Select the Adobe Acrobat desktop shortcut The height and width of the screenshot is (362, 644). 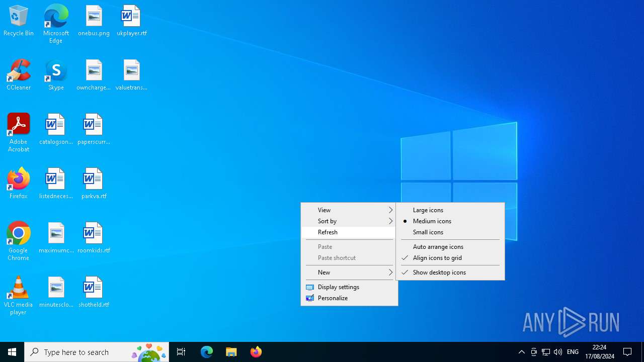click(19, 133)
